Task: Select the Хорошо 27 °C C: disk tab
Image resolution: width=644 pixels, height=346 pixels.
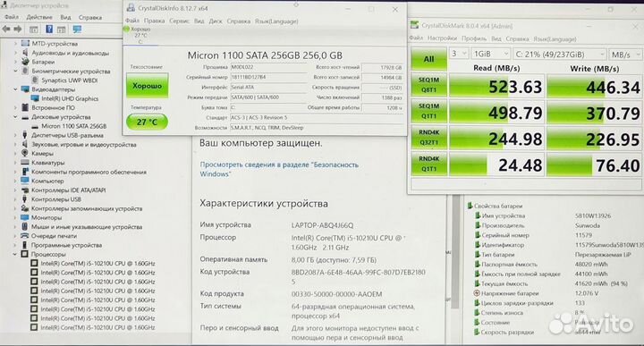Action: 141,35
